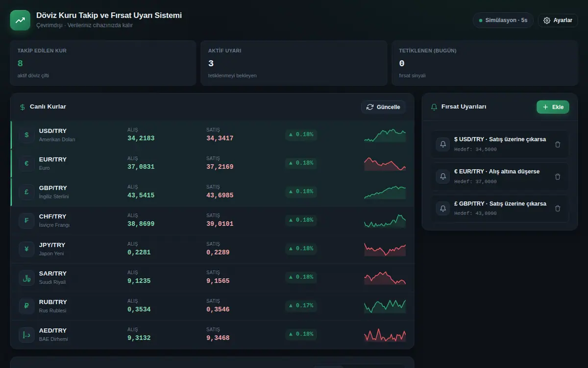Screen dimensions: 588x368
Task: Click the ruble icon beside RUB/TRY
Action: pos(26,306)
